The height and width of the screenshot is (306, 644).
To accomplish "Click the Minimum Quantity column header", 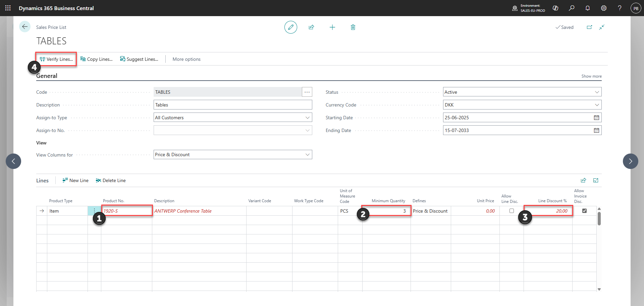I will coord(388,201).
